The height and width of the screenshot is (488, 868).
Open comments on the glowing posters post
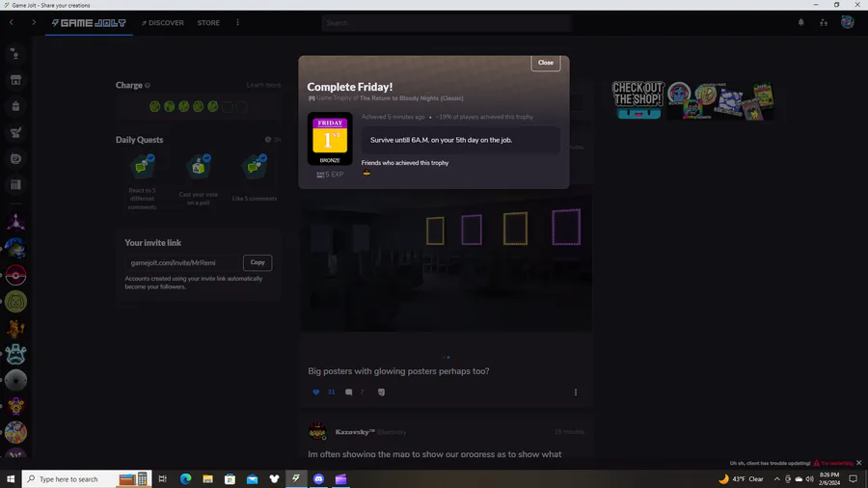pyautogui.click(x=349, y=392)
